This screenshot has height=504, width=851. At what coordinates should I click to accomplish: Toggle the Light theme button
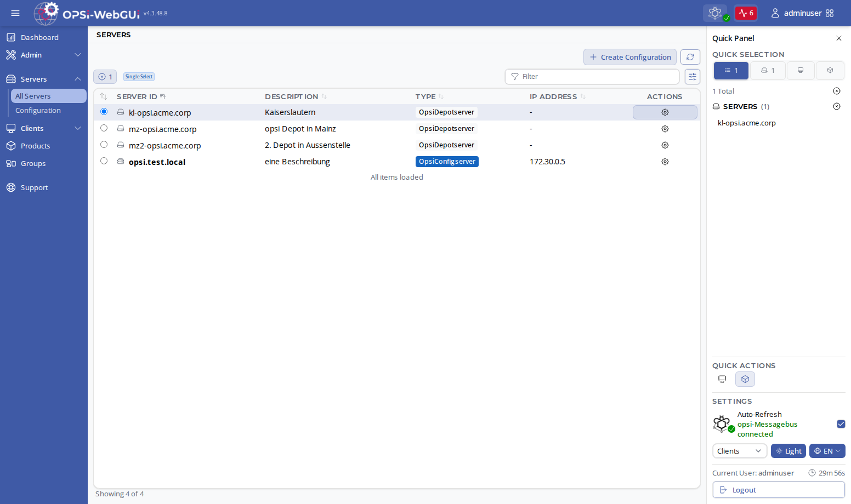[788, 451]
